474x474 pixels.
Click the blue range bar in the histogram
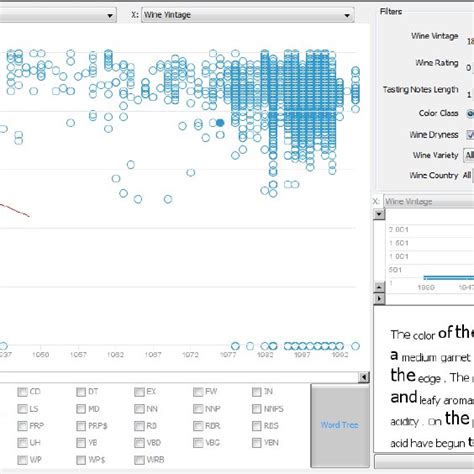[449, 278]
